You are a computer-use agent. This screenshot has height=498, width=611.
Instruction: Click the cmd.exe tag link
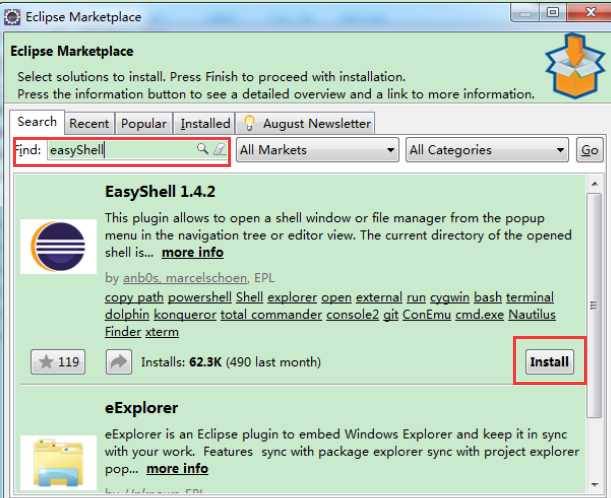pos(480,314)
